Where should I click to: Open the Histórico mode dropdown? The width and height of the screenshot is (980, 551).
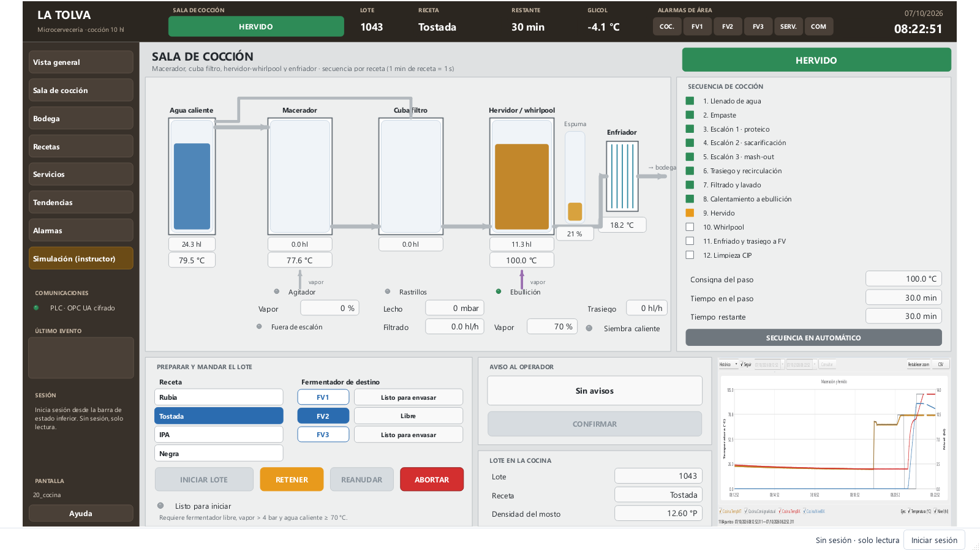point(728,364)
